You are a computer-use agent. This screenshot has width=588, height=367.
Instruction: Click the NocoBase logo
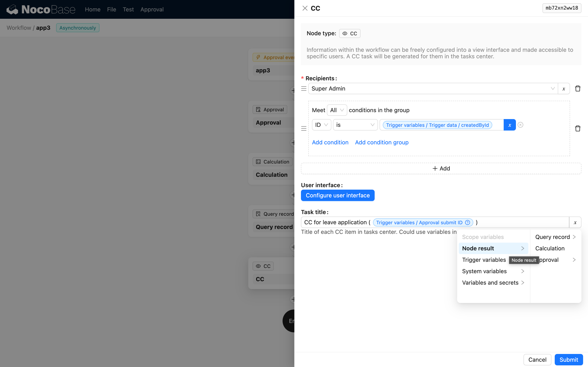coord(41,9)
